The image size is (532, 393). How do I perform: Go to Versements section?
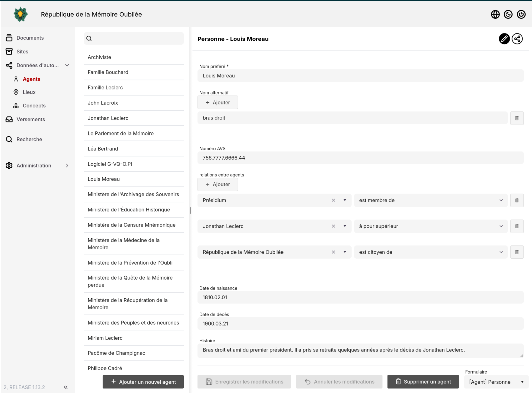click(x=31, y=119)
